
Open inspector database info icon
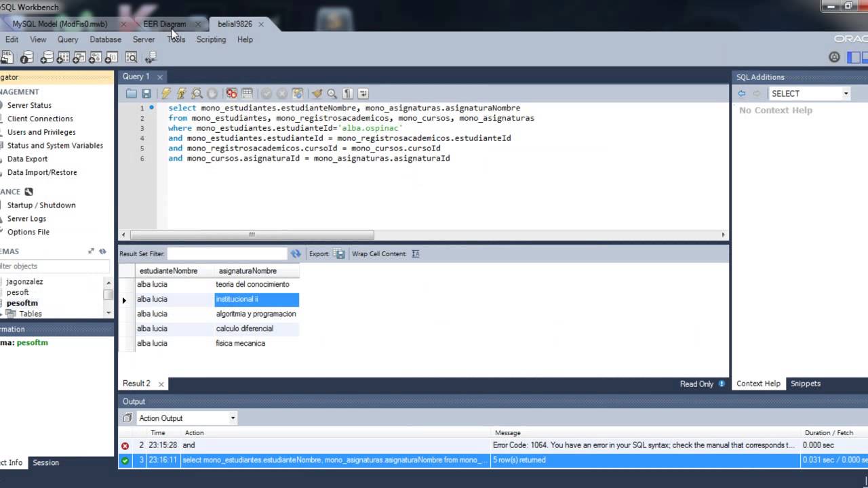(x=27, y=58)
